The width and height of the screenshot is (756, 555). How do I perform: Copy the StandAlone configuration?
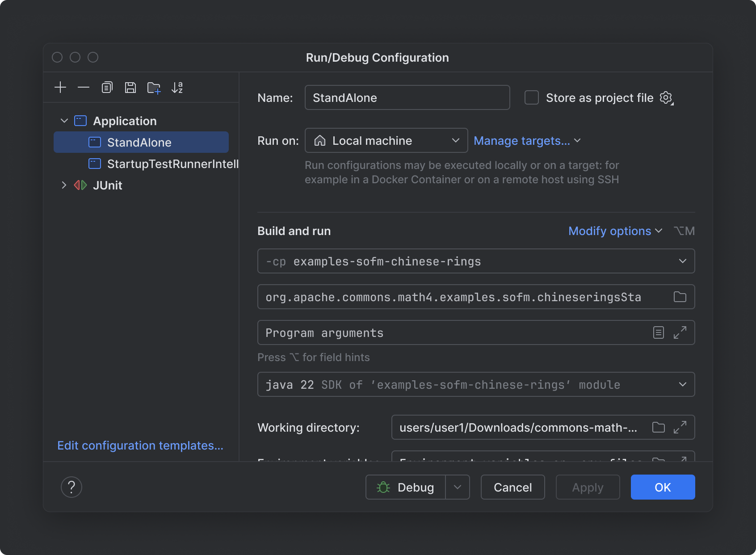tap(107, 87)
